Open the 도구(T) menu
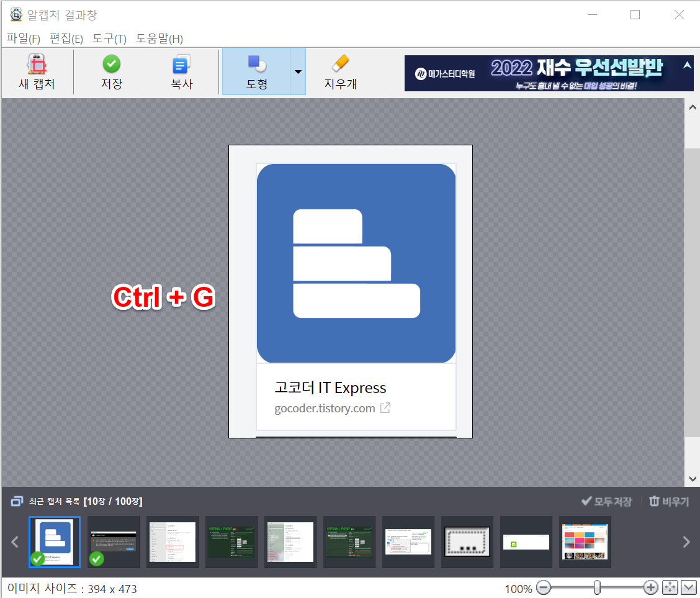Screen dimensions: 700x598 (x=109, y=39)
